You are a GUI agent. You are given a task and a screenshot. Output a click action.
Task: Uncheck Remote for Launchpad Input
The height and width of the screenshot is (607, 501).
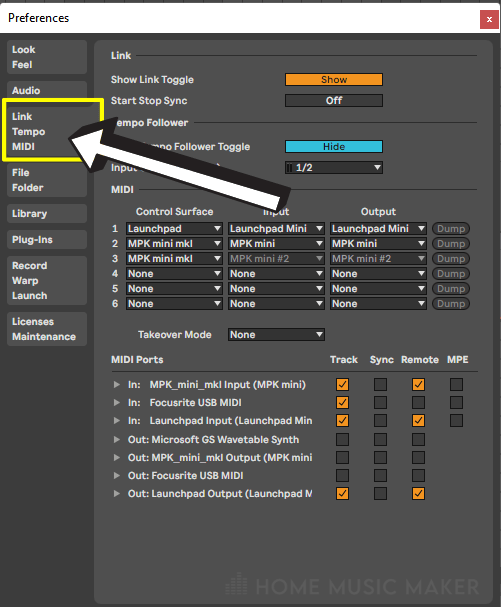[x=418, y=420]
